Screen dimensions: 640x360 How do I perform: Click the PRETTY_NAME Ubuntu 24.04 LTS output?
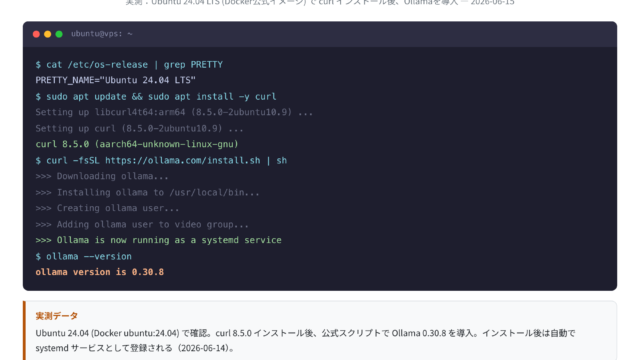tap(116, 80)
